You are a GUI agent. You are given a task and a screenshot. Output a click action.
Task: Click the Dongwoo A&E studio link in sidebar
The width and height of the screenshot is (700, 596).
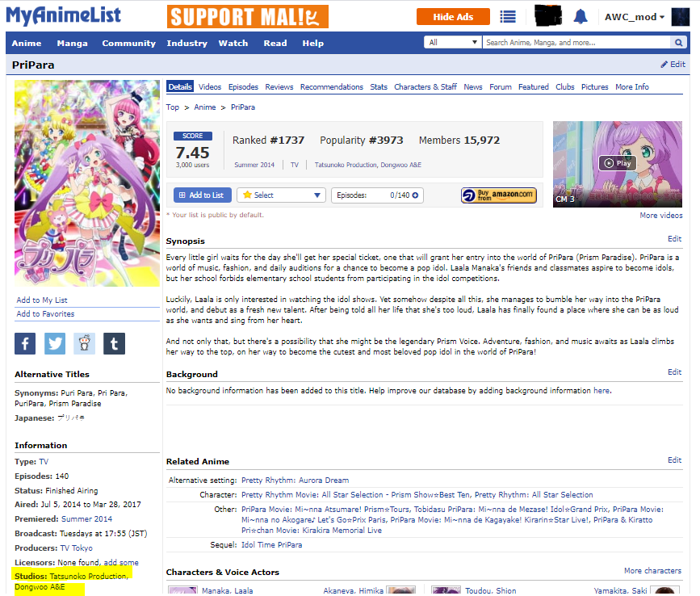tap(40, 586)
